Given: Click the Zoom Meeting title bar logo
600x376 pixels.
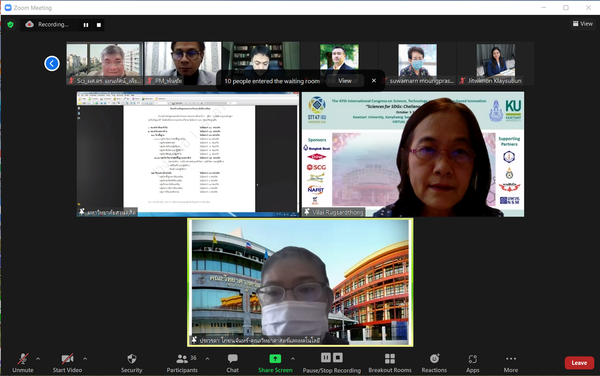Looking at the screenshot, I should [x=8, y=8].
